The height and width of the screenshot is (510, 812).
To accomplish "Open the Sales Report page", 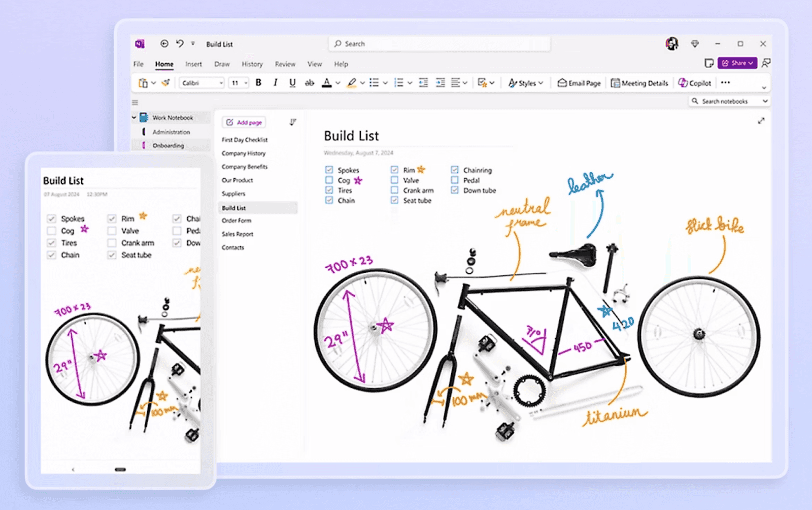I will click(238, 234).
